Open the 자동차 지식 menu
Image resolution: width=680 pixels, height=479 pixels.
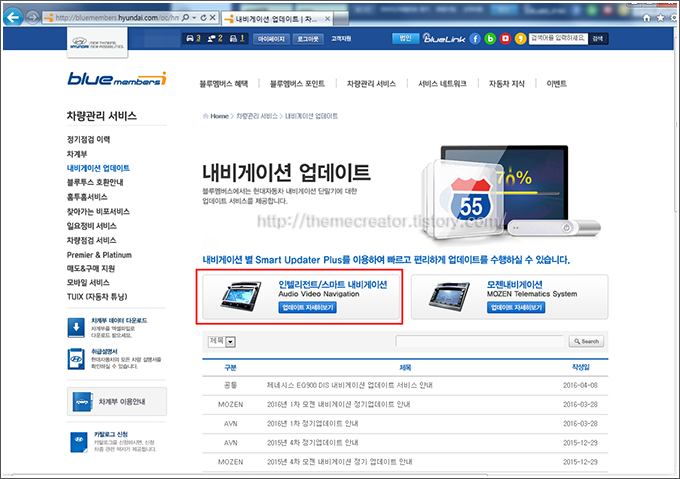point(507,84)
